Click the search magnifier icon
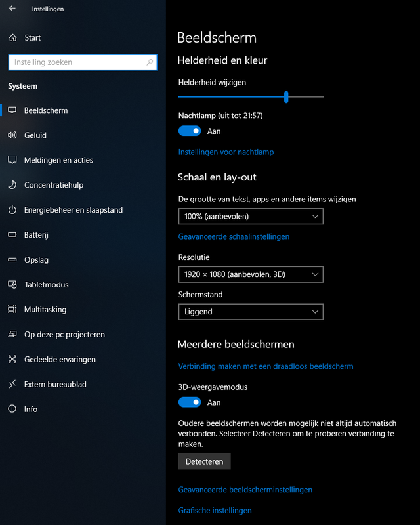This screenshot has height=525, width=420. (150, 62)
